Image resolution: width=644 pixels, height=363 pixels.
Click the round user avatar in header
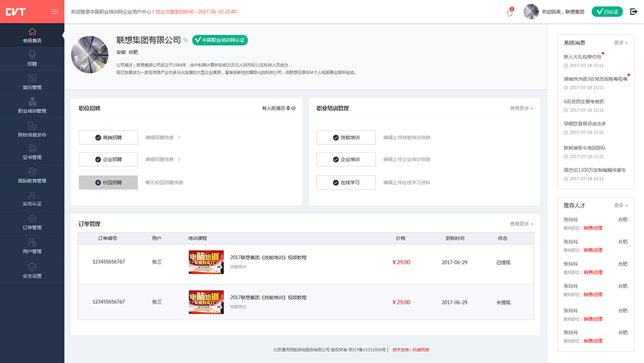pyautogui.click(x=531, y=12)
